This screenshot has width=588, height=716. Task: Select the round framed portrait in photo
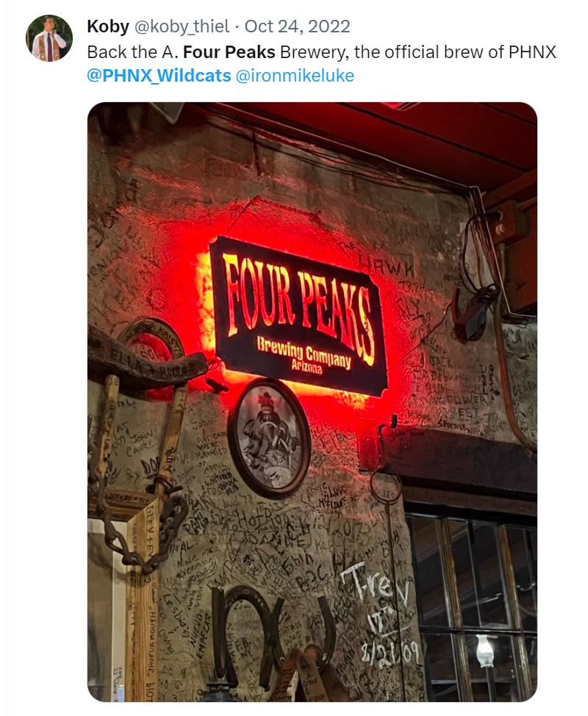point(270,438)
